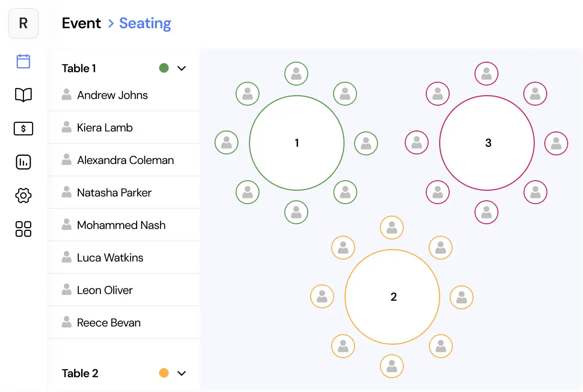Screen dimensions: 583x392
Task: Open the settings gear icon
Action: (x=23, y=196)
